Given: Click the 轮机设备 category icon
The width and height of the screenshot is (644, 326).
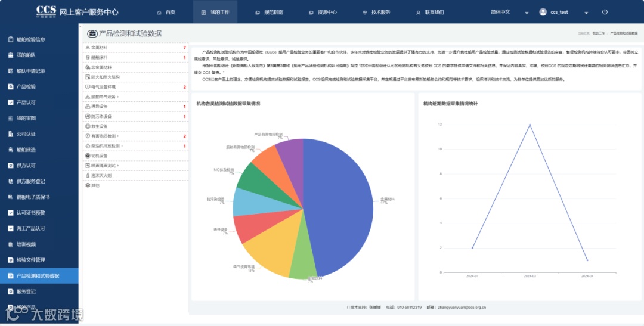Looking at the screenshot, I should tap(88, 156).
